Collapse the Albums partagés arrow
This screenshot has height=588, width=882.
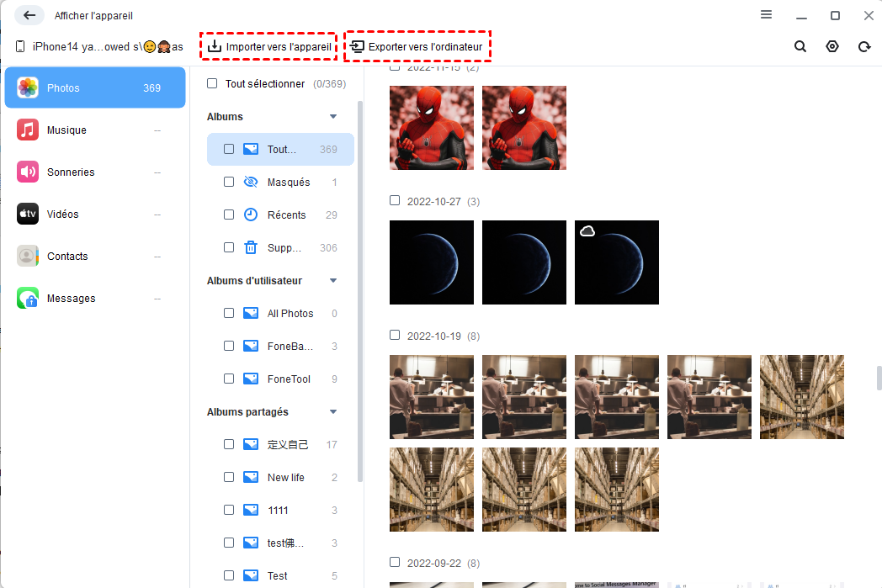coord(333,412)
